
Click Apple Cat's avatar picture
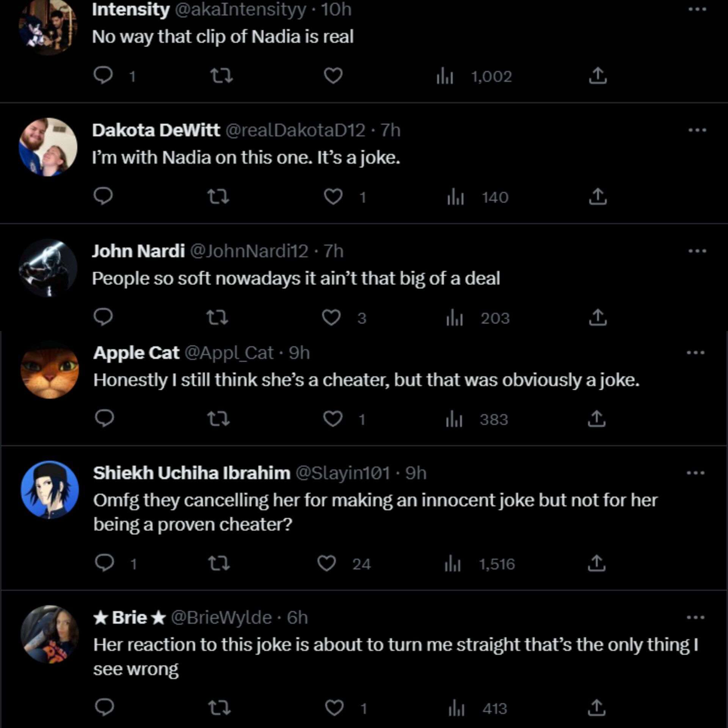(x=50, y=369)
